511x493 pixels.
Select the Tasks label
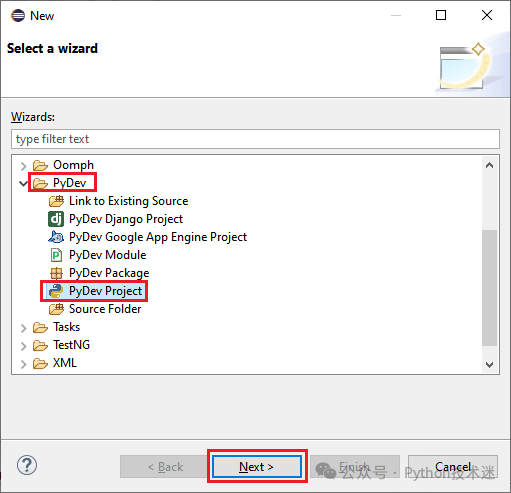(66, 327)
